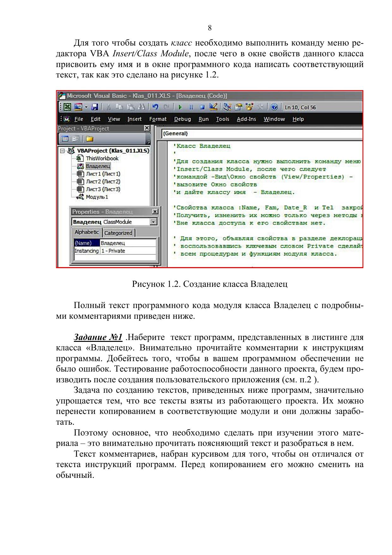Select ThisWorkbook in the project tree
Screen dimensions: 392x555
coord(102,158)
